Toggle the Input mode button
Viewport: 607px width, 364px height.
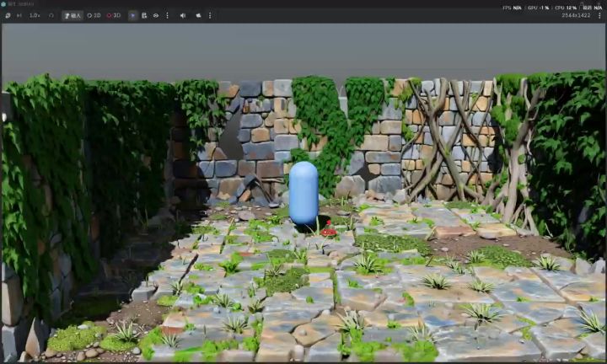point(73,15)
